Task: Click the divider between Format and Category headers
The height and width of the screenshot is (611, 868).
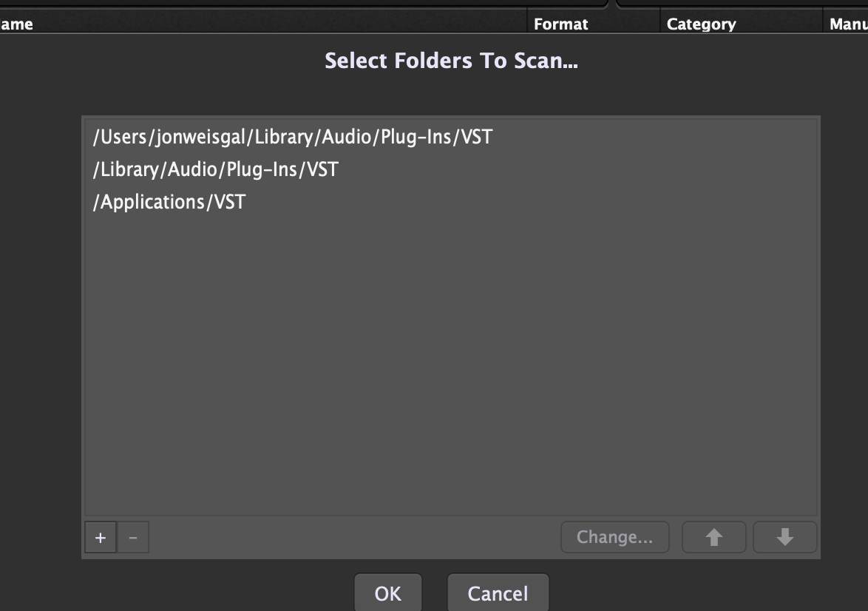Action: [660, 24]
